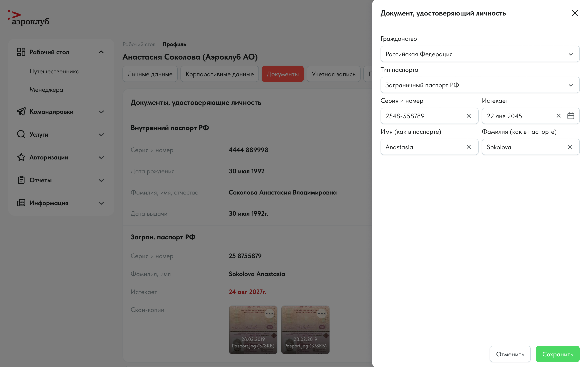Screen dimensions: 588x367
Task: Expand the Командировки sidebar section
Action: (101, 112)
